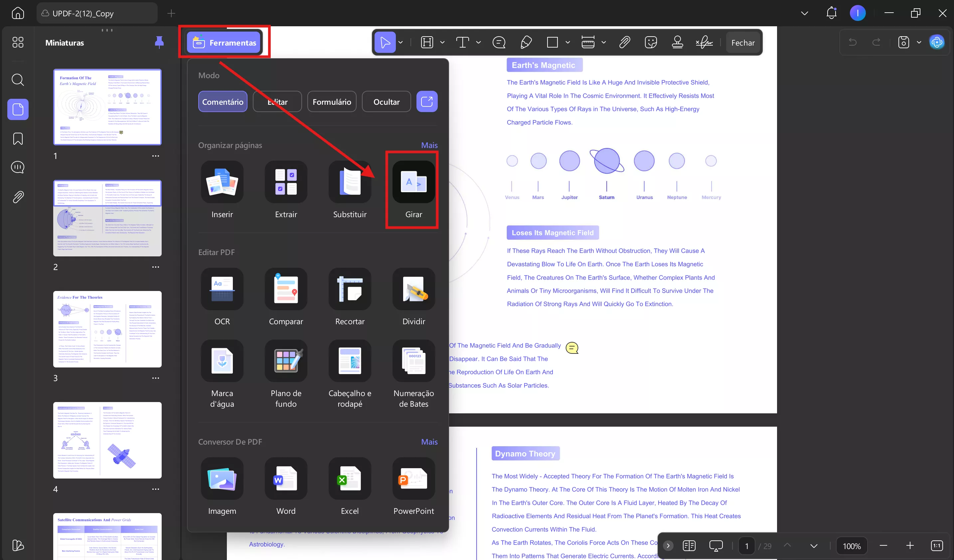954x560 pixels.
Task: Click the Girar rotate pages icon
Action: (x=413, y=182)
